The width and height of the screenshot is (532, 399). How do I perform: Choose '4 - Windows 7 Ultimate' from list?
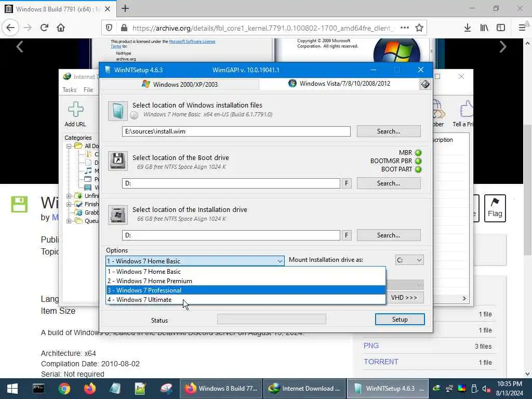pyautogui.click(x=246, y=300)
